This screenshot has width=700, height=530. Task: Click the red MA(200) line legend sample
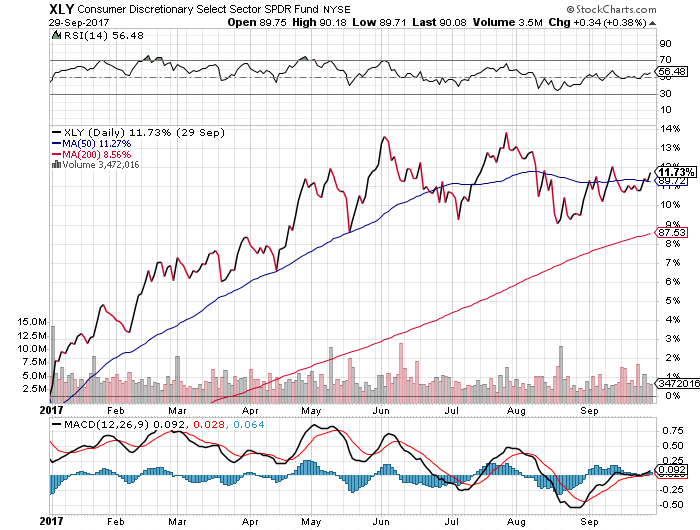(x=56, y=154)
